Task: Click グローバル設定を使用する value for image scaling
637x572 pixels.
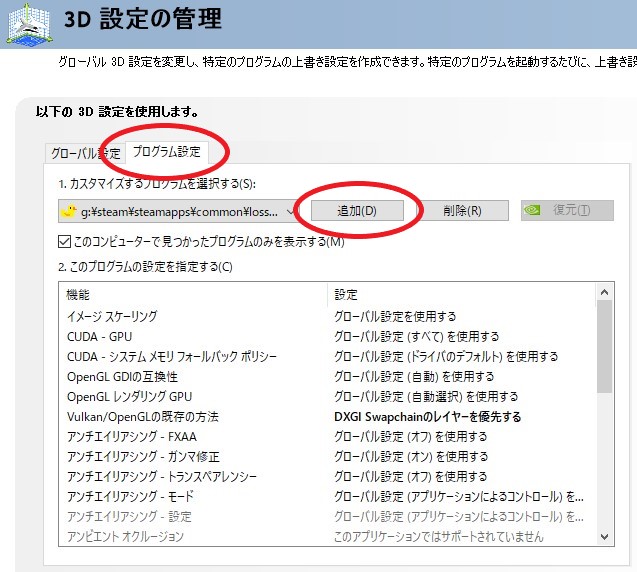Action: pos(395,316)
